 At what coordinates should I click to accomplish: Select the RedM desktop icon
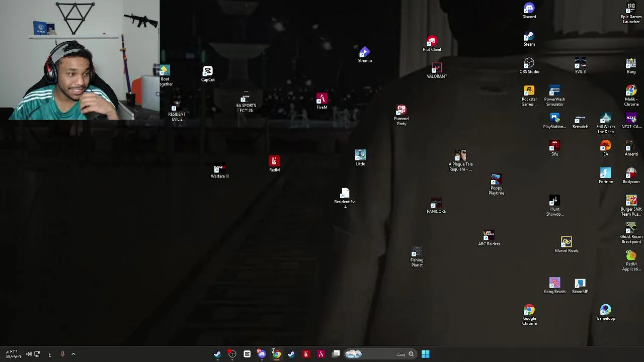(x=274, y=164)
